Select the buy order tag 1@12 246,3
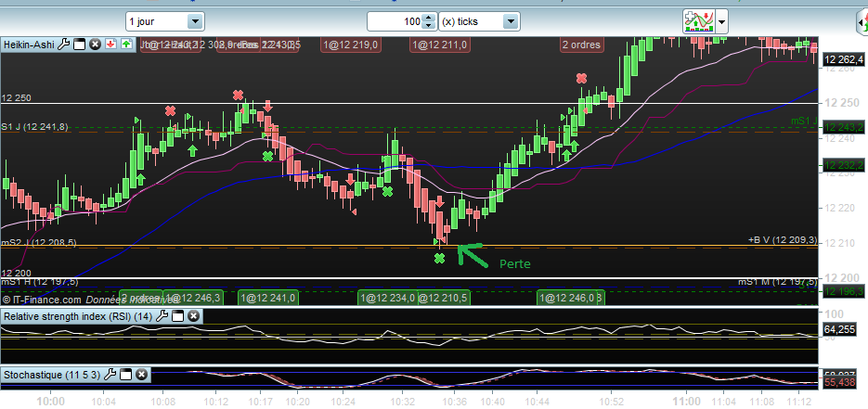This screenshot has width=868, height=409. (193, 298)
